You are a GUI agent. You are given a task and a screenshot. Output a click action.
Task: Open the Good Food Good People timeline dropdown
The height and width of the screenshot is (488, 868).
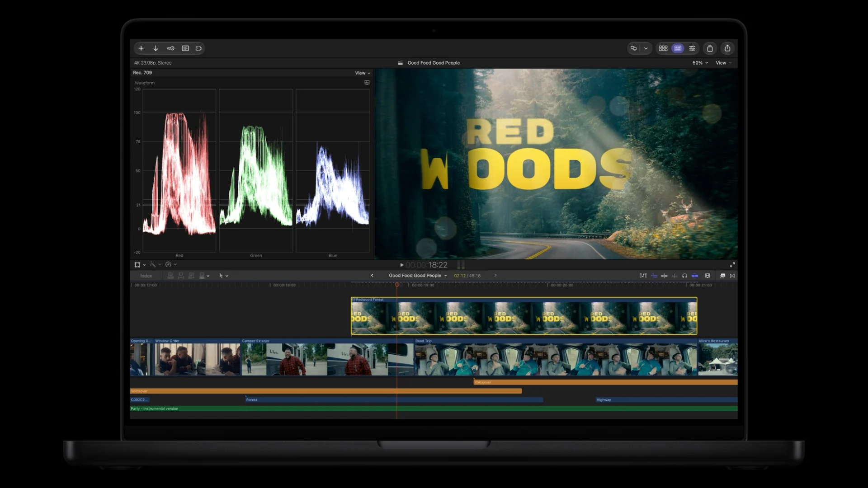418,276
